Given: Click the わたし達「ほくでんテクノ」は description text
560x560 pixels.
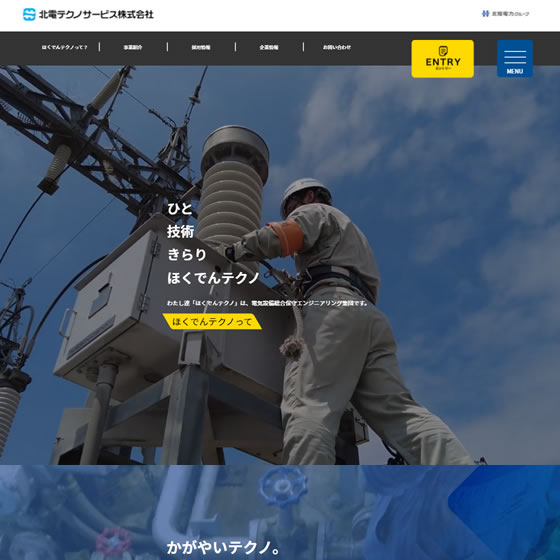Looking at the screenshot, I should coord(268,303).
